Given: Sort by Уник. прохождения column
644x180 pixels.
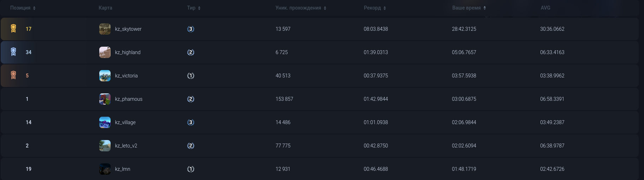Looking at the screenshot, I should point(301,8).
